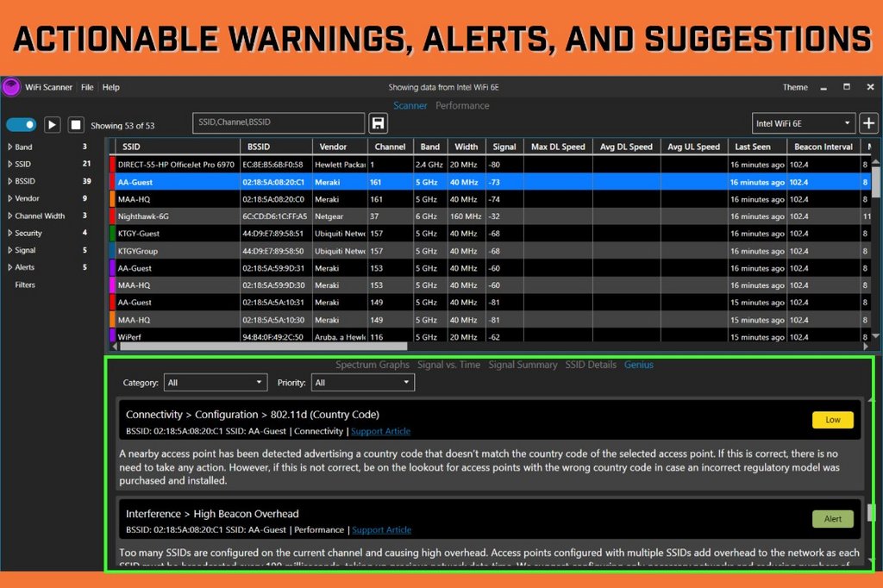
Task: Add adapter with the plus button
Action: [868, 122]
